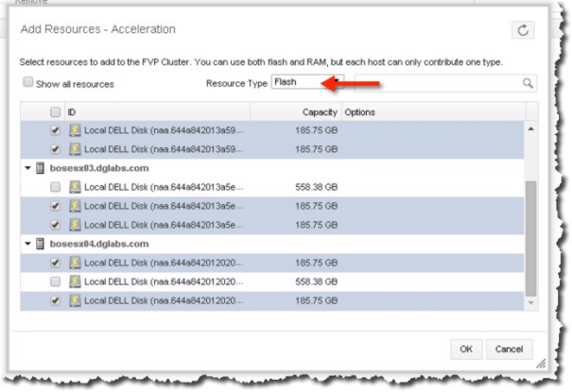Click the bosesx03.dglabs.com host icon
Screen dimensions: 572x392
40,168
